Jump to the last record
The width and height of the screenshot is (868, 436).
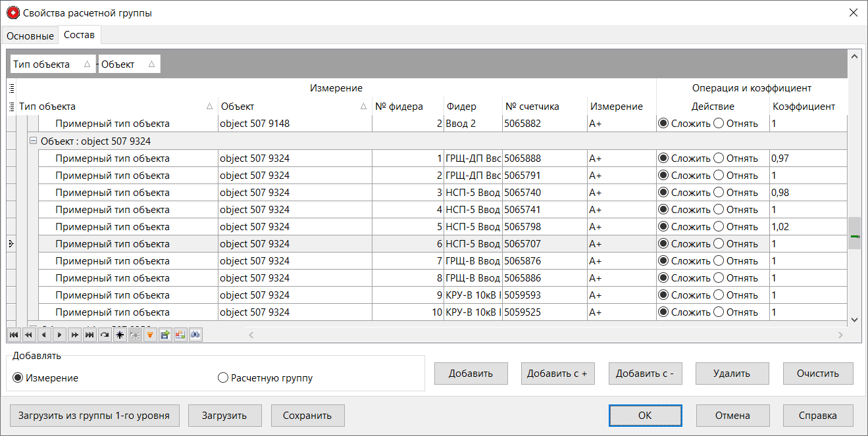tap(89, 335)
